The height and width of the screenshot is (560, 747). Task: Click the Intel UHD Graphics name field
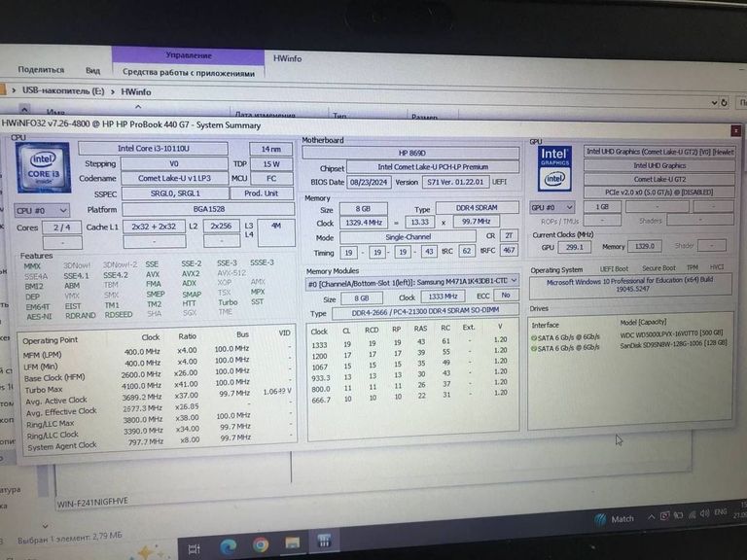pyautogui.click(x=659, y=165)
